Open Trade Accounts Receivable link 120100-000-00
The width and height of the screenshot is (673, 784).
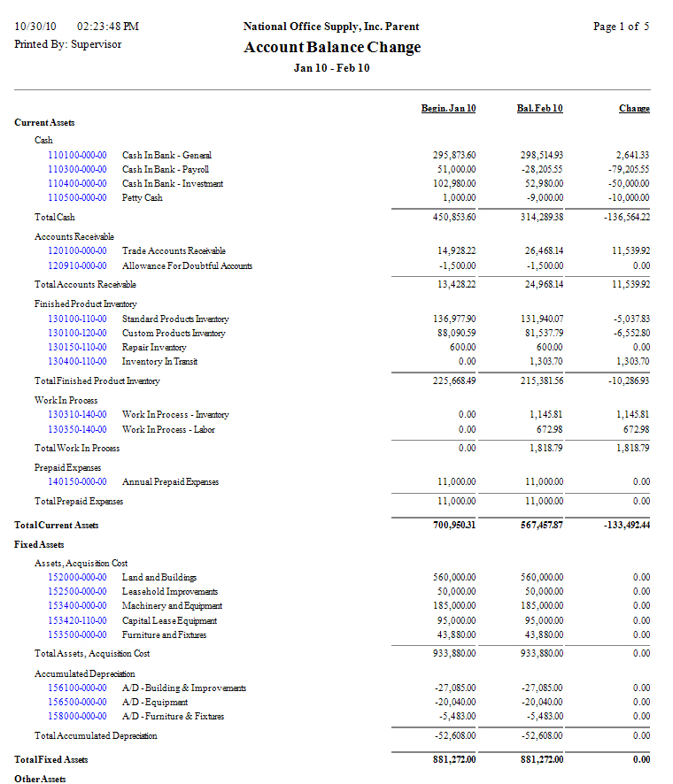pyautogui.click(x=77, y=251)
